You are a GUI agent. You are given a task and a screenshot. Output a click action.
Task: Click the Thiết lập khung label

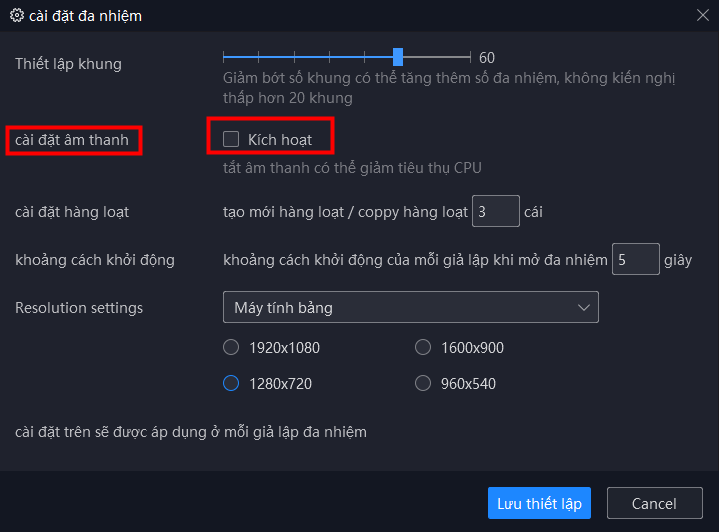pyautogui.click(x=68, y=64)
